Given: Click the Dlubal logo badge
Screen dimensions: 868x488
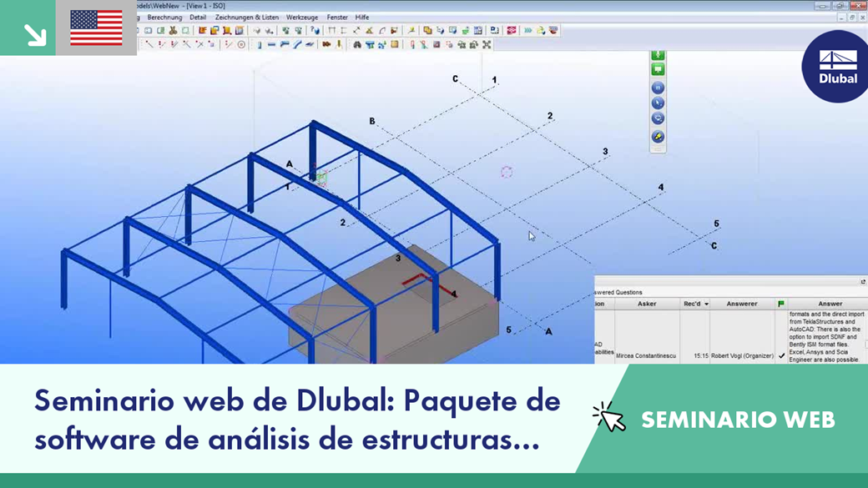Looking at the screenshot, I should [836, 67].
